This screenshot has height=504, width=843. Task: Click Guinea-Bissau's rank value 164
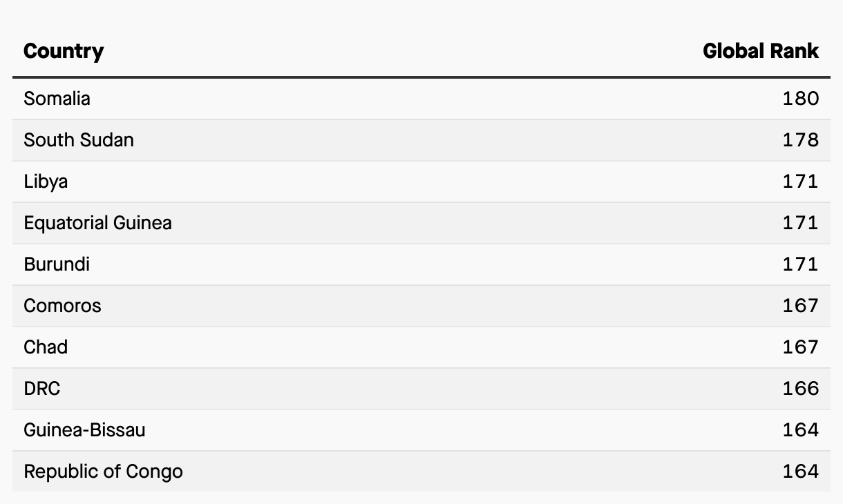[801, 430]
